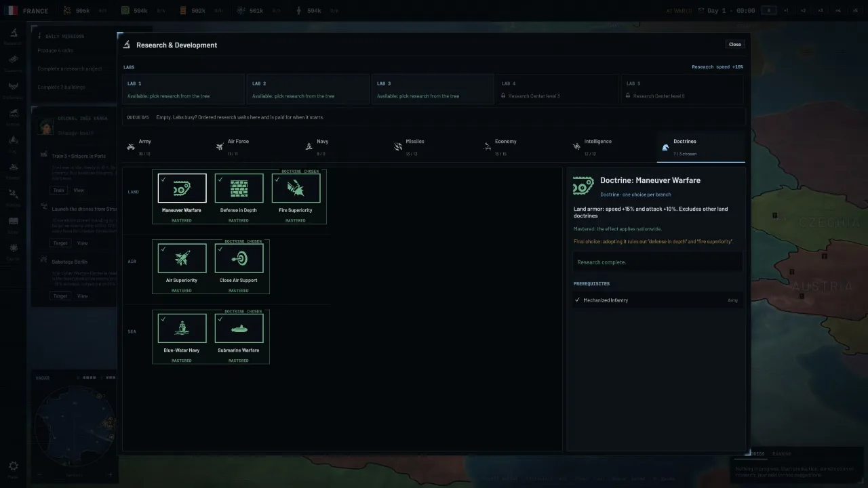Click the France flag in top bar

[12, 10]
